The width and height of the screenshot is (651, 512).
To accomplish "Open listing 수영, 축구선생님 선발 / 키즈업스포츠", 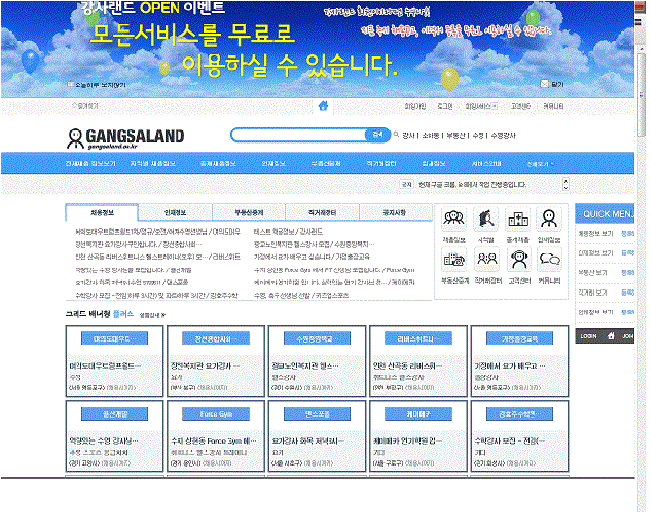I will point(301,295).
